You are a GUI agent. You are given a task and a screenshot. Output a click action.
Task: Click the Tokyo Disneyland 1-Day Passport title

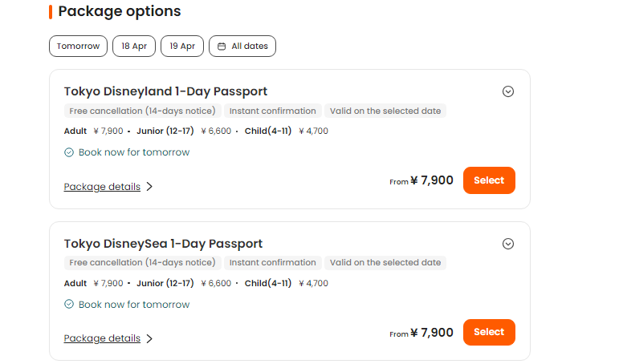(x=165, y=91)
